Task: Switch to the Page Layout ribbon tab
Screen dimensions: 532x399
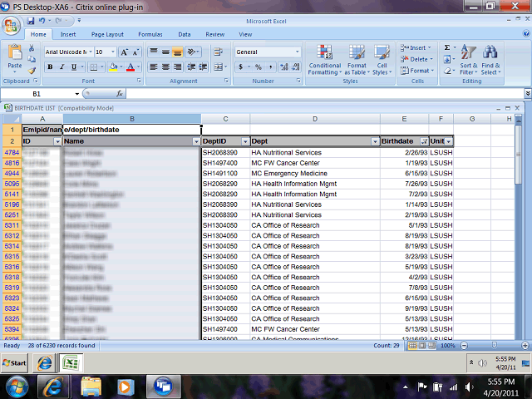Action: coord(107,35)
